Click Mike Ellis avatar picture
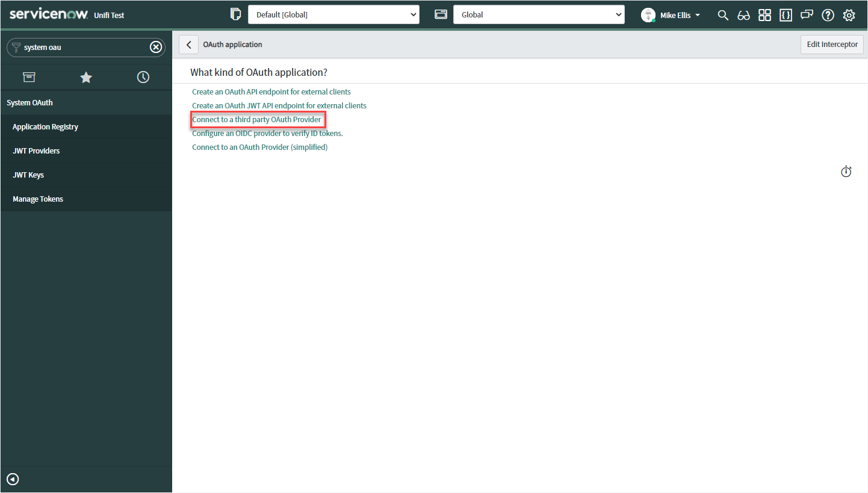Screen dimensions: 868x493 pyautogui.click(x=648, y=15)
